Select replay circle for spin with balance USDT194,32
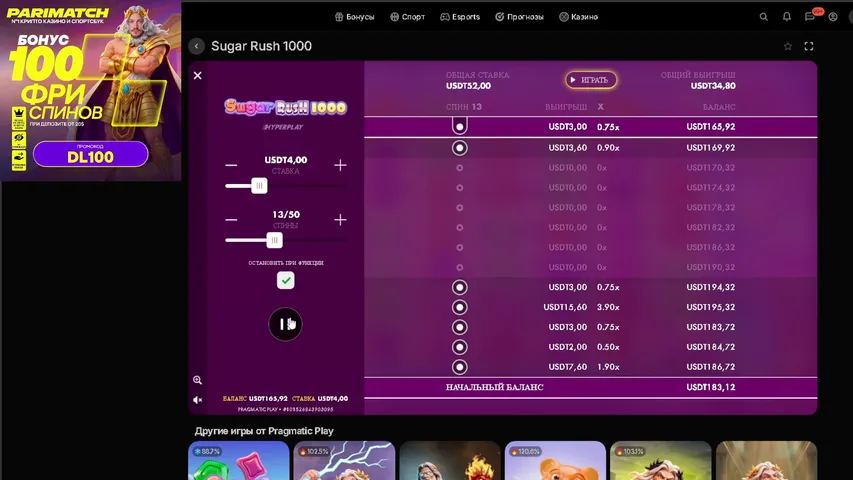The height and width of the screenshot is (480, 853). coord(460,287)
